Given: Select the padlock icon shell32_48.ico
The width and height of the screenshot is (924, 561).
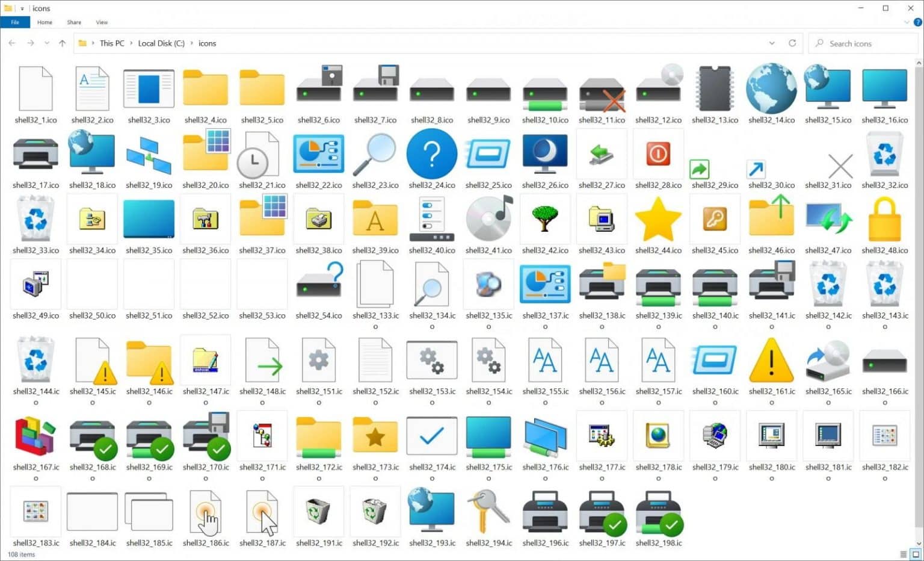Looking at the screenshot, I should pos(884,220).
